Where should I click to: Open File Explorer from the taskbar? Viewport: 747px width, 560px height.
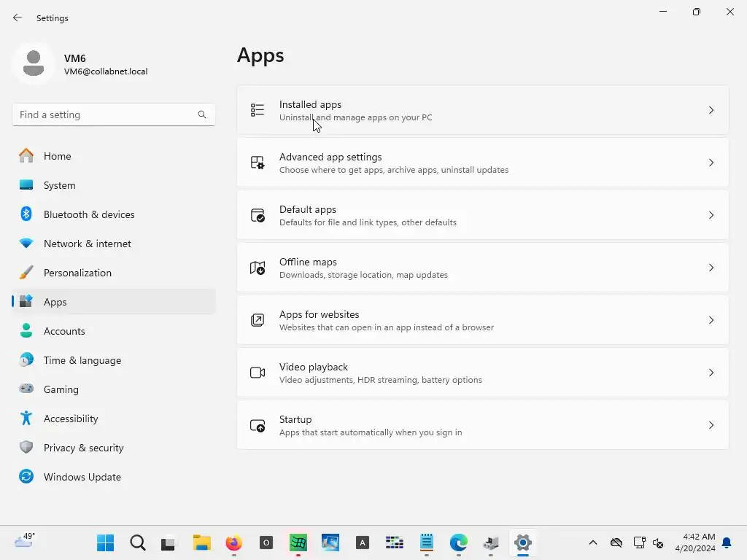point(201,542)
